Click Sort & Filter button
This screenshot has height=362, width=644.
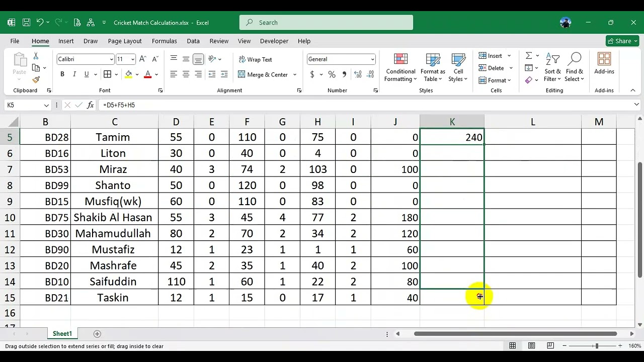[x=552, y=67]
